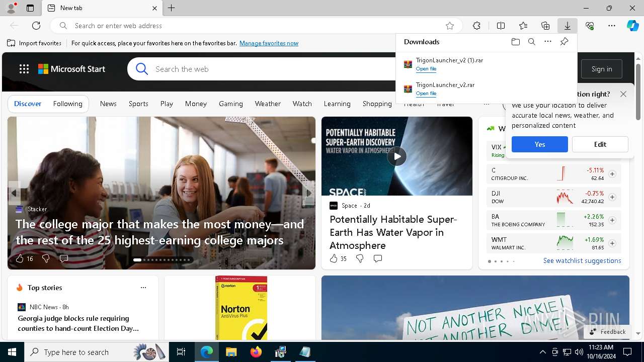Dismiss the location prompt
The image size is (644, 362).
623,94
